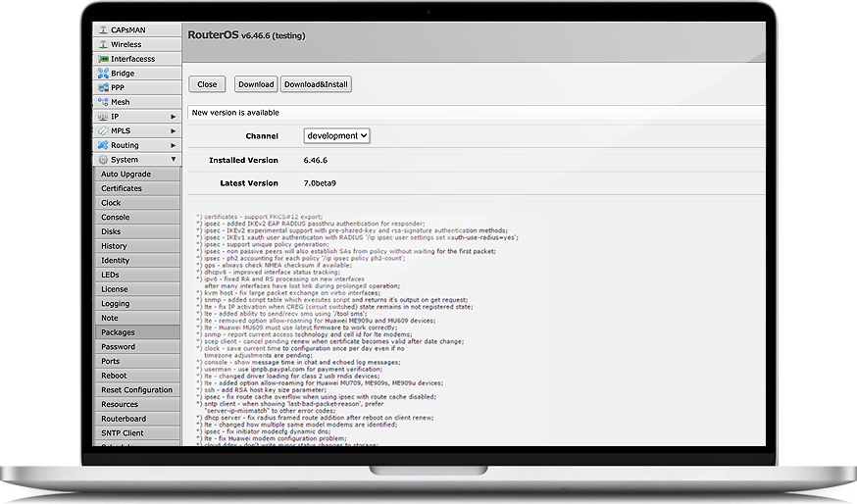Open SNTP Client under System

coord(137,433)
